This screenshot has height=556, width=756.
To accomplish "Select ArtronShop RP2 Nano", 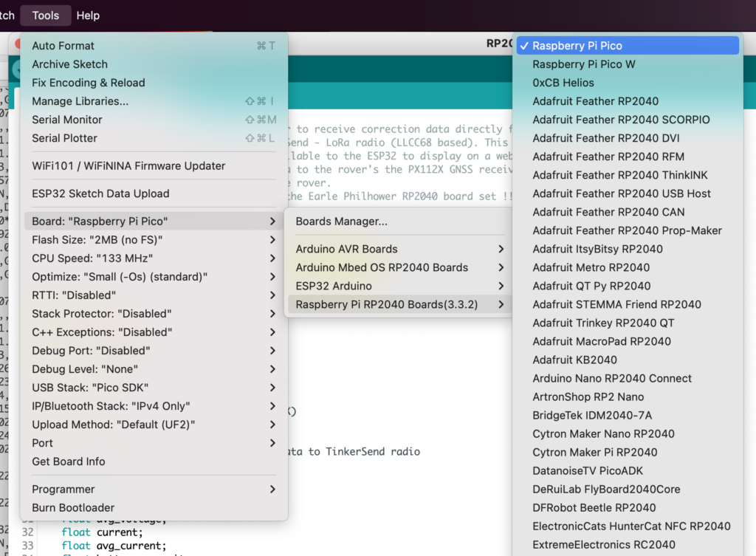I will pos(628,397).
